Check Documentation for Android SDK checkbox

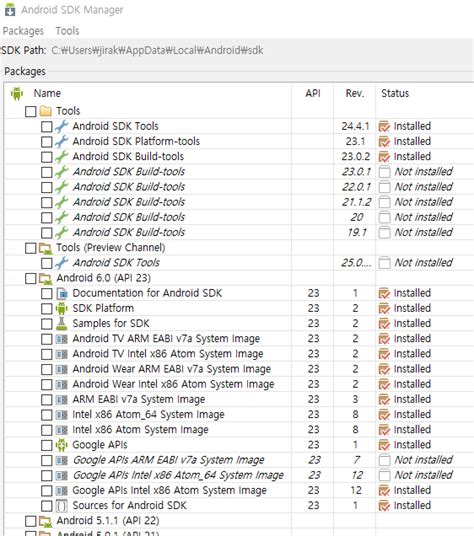click(46, 293)
